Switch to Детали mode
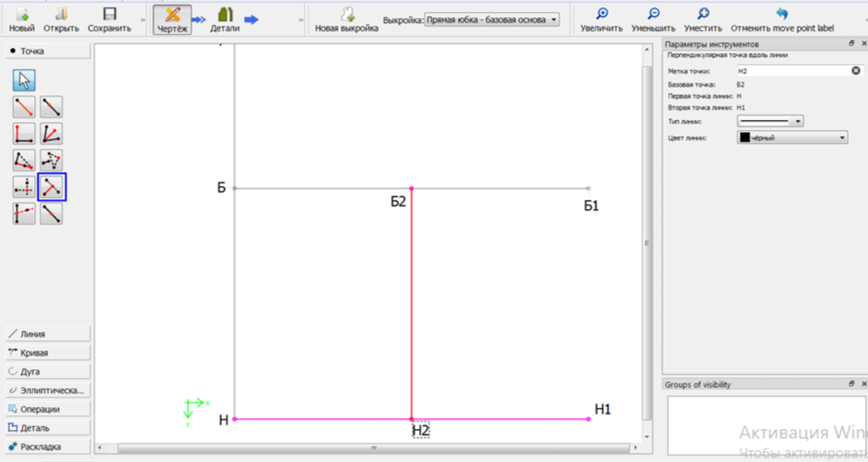Viewport: 868px width, 462px height. coord(225,19)
